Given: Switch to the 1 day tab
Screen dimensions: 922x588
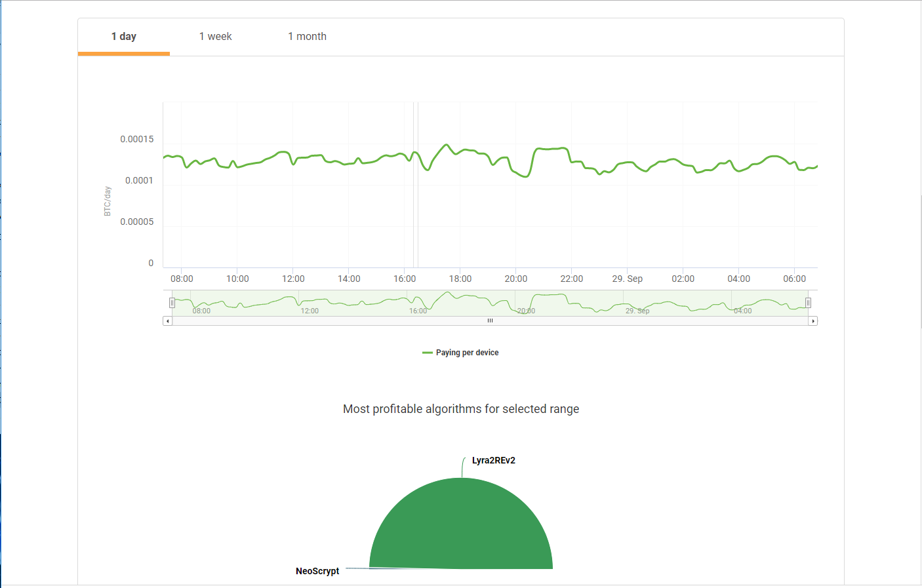Looking at the screenshot, I should pos(124,37).
